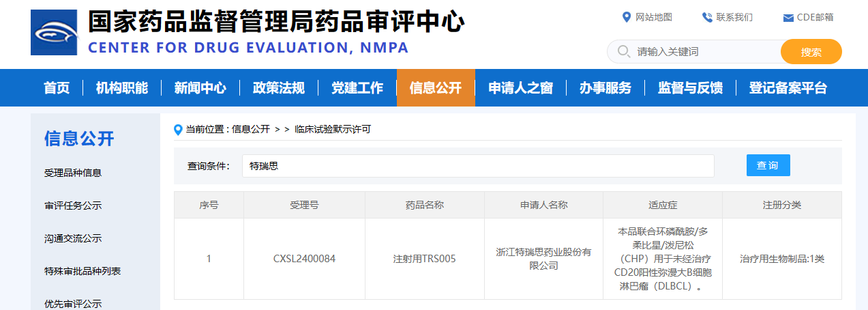Open the 联系我们 link
868x310 pixels.
click(x=734, y=17)
